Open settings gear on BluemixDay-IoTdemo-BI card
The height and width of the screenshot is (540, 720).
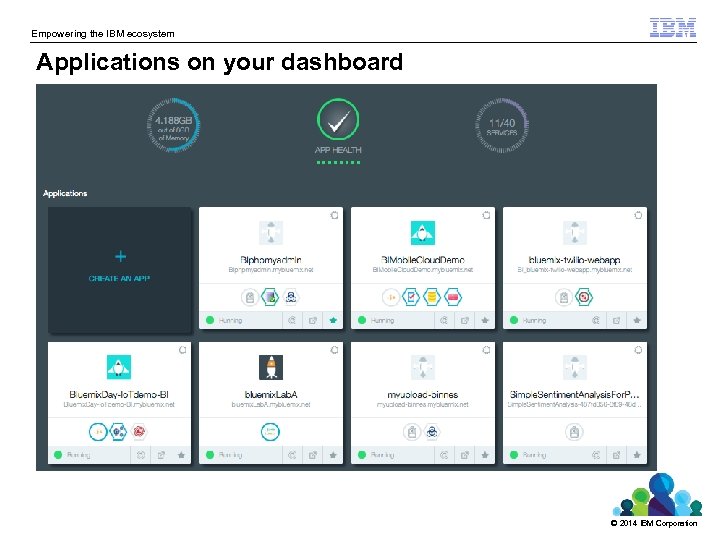coord(183,350)
